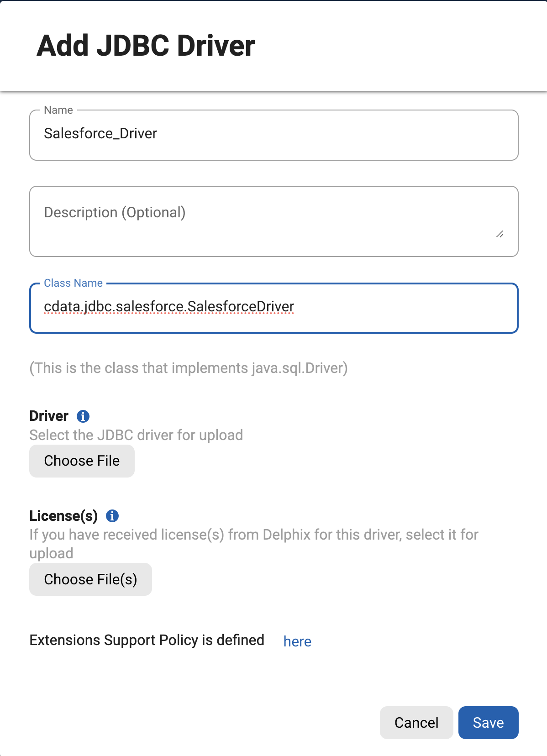Image resolution: width=547 pixels, height=756 pixels.
Task: Choose File for the JDBC driver upload
Action: click(x=82, y=461)
